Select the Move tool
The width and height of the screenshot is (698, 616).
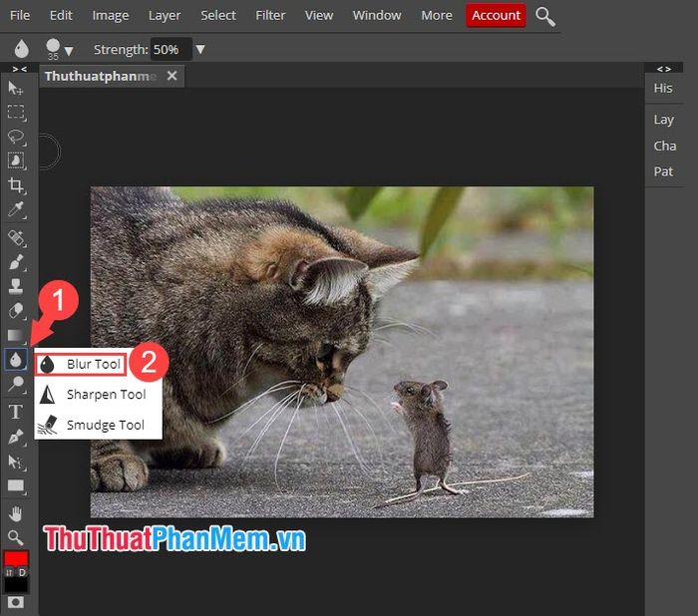tap(16, 88)
